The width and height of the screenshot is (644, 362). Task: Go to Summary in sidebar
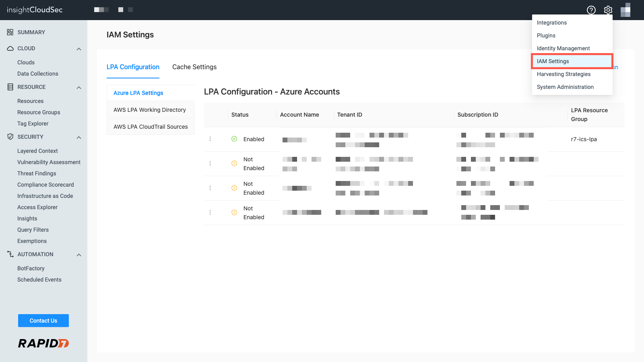(31, 32)
